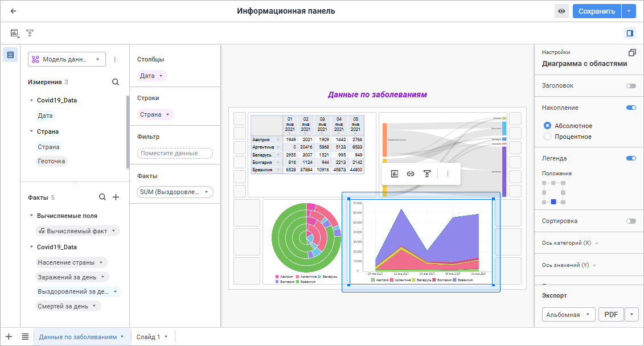Open preview with the eye icon

[561, 11]
